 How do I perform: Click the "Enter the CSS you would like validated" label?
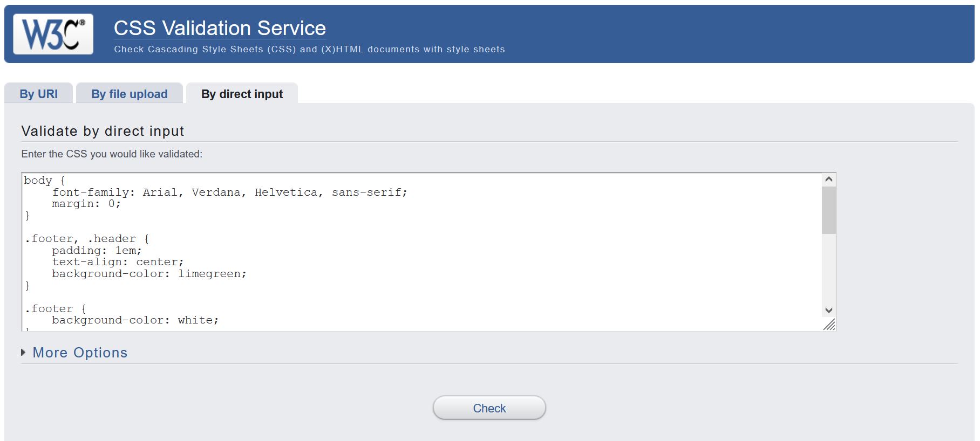112,154
